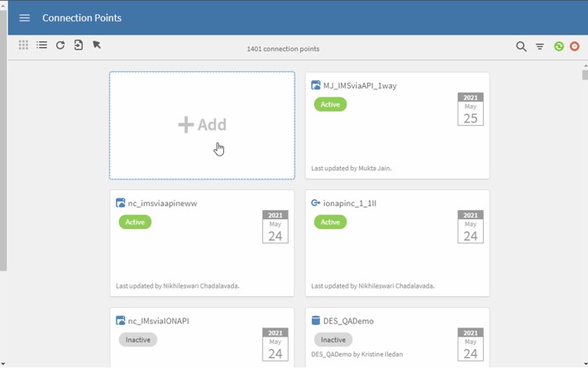Image resolution: width=588 pixels, height=368 pixels.
Task: Click May 24 date on ionapinc_1_1ll
Action: [471, 227]
